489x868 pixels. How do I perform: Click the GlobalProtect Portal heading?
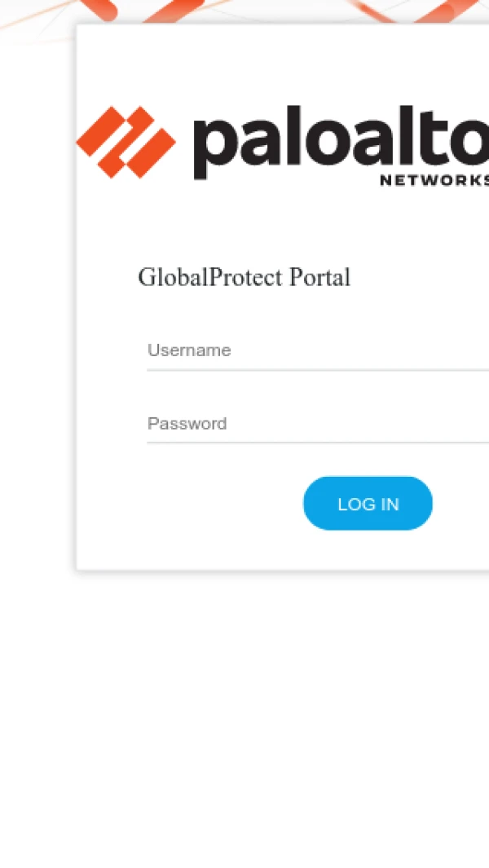click(244, 277)
